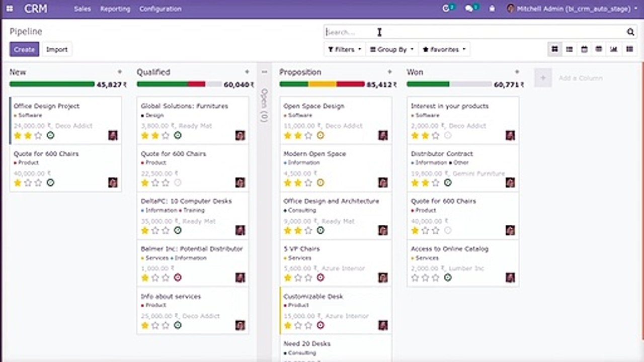The width and height of the screenshot is (644, 362).
Task: Open the Reporting menu
Action: pos(115,9)
